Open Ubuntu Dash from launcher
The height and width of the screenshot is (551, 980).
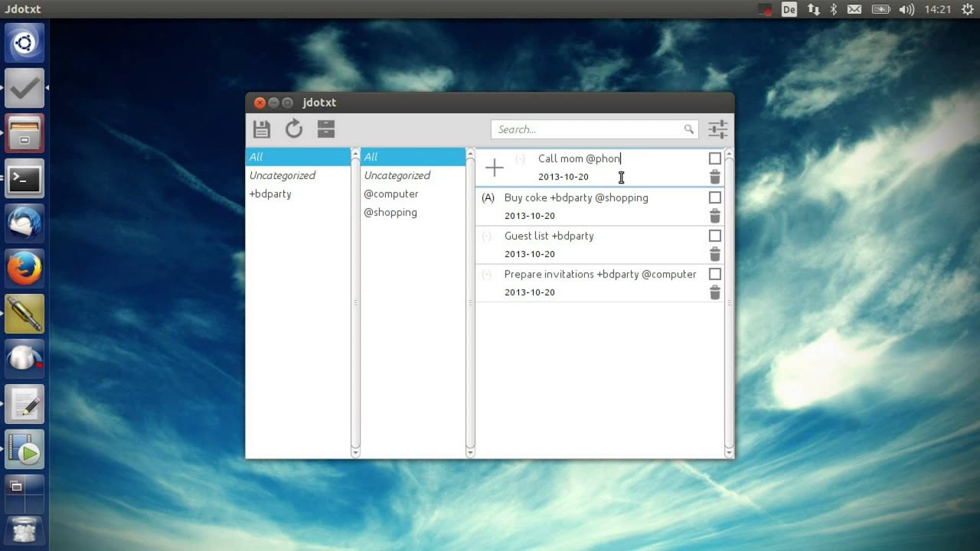click(24, 43)
